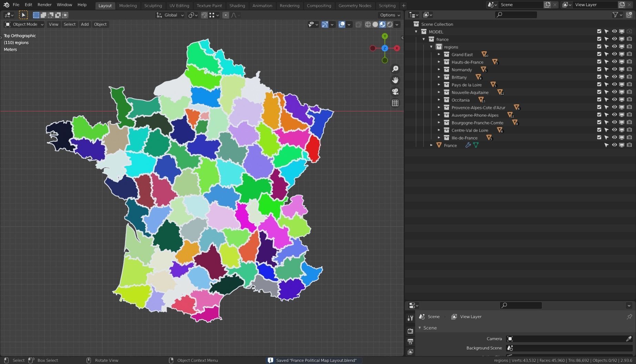This screenshot has width=636, height=364.
Task: Open the Object Mode dropdown
Action: (24, 24)
